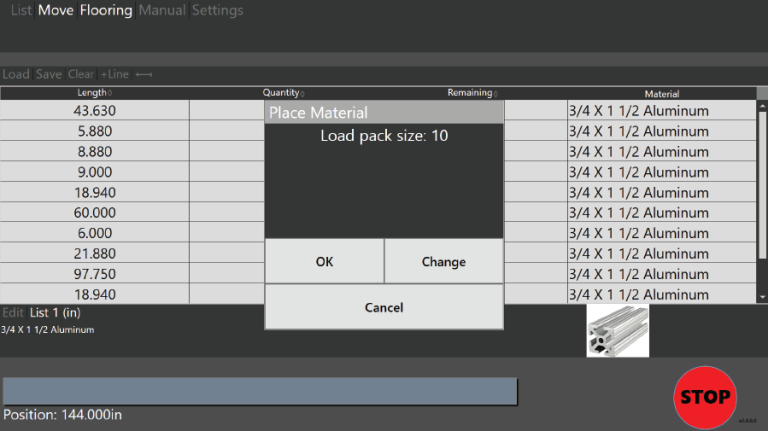The width and height of the screenshot is (768, 431).
Task: Sort by Remaining column header
Action: [x=472, y=93]
